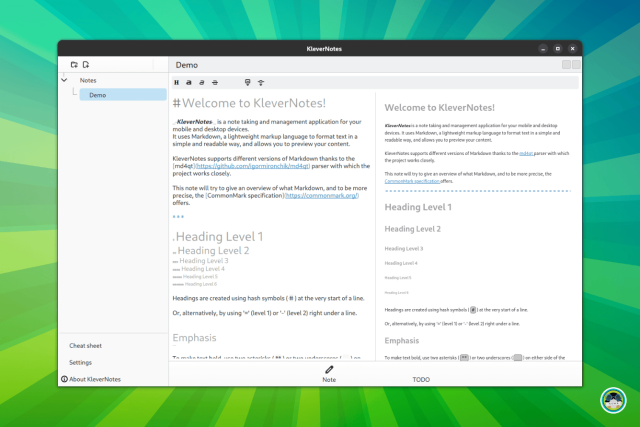Click the new folder icon in the sidebar
This screenshot has width=640, height=427.
pos(74,64)
